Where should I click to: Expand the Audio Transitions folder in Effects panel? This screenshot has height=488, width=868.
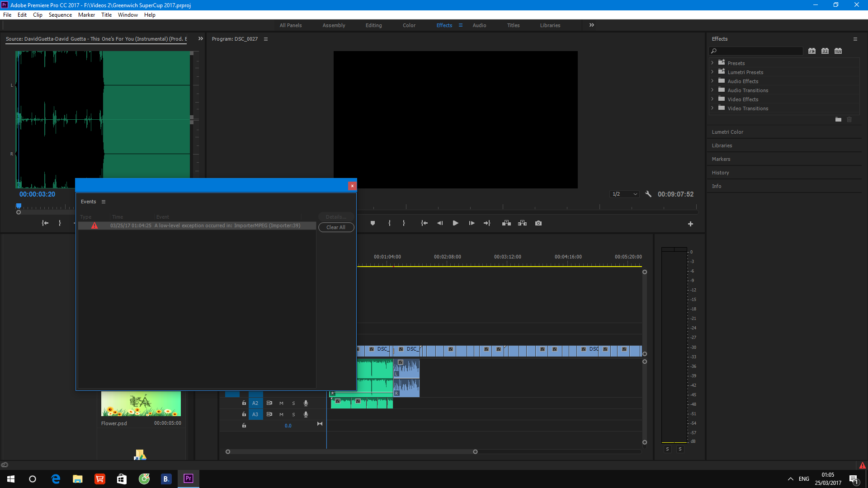click(713, 90)
